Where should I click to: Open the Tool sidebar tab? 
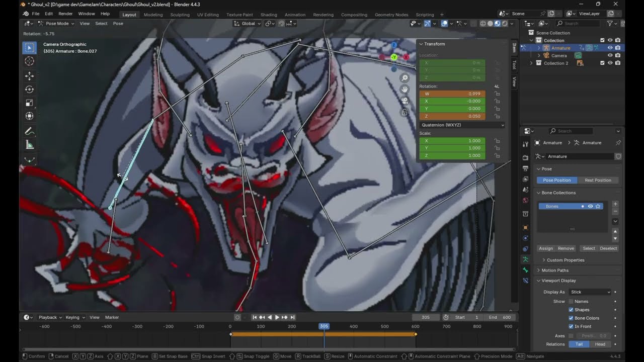[514, 65]
